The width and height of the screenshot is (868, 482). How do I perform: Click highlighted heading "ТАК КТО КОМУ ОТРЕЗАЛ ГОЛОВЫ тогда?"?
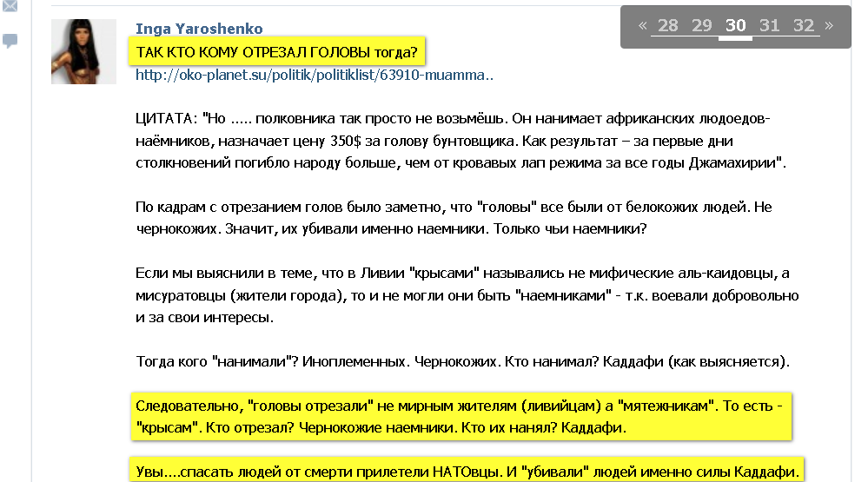(277, 52)
